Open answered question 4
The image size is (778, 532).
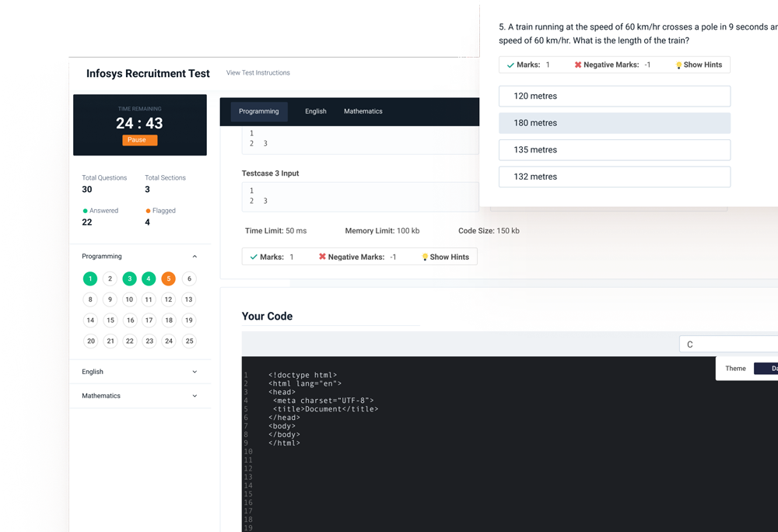pos(149,278)
